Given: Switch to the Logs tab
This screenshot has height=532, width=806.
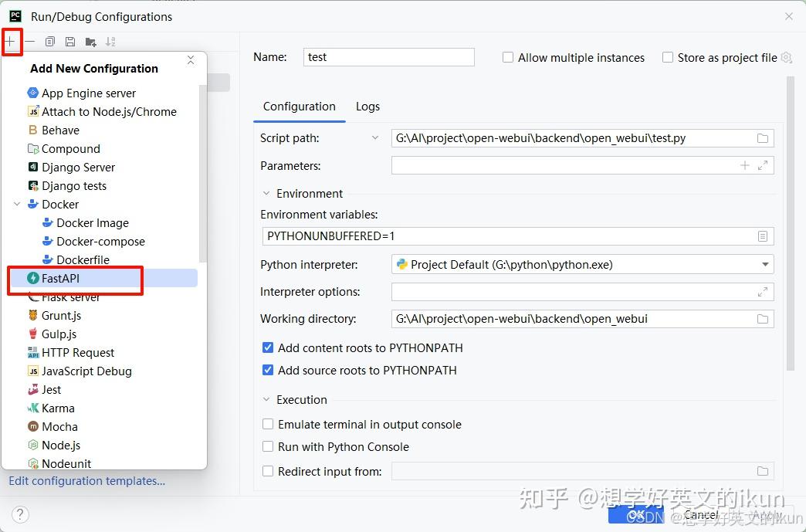Looking at the screenshot, I should [367, 106].
